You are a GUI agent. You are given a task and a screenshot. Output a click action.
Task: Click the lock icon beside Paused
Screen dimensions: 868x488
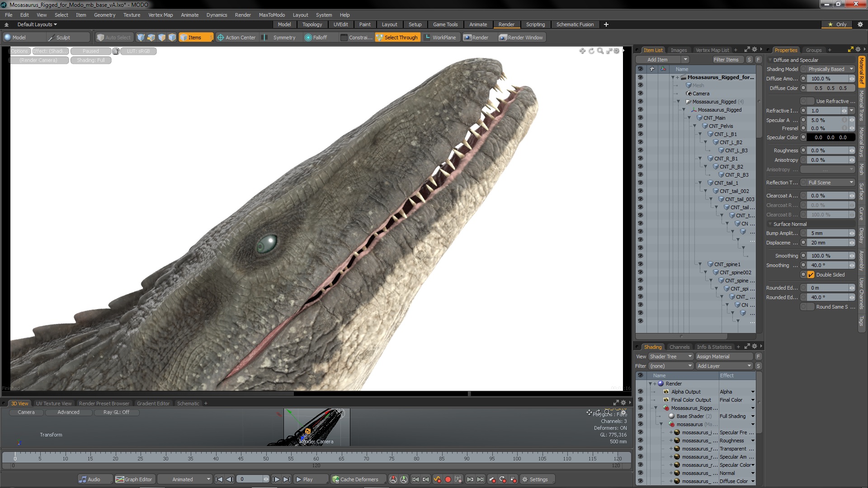pyautogui.click(x=116, y=52)
